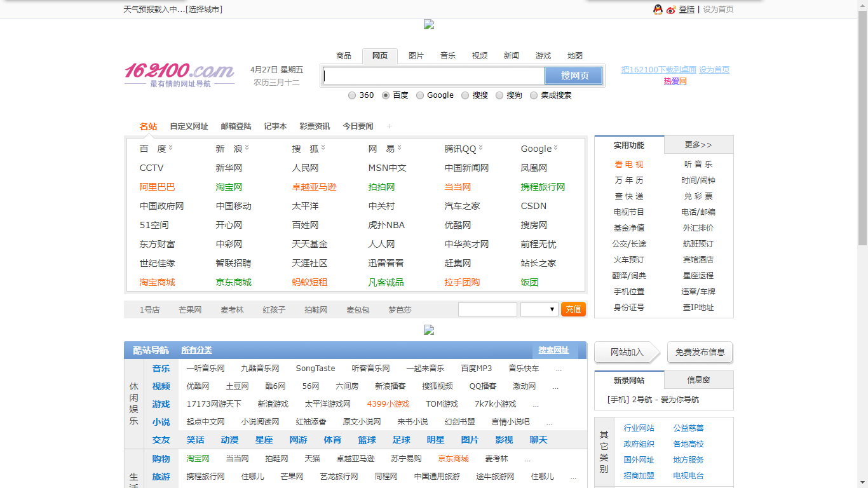Open the 4399小游戏 link
This screenshot has width=868, height=488.
click(x=388, y=404)
